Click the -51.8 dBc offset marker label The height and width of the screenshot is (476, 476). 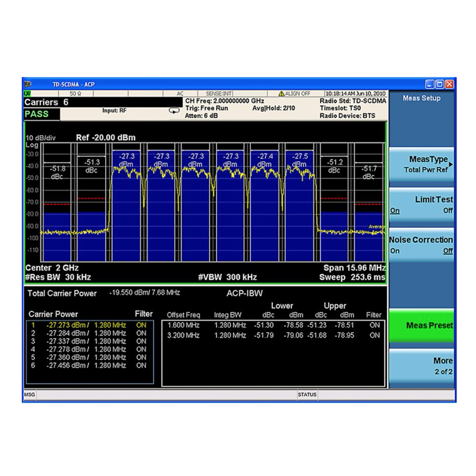tap(57, 173)
